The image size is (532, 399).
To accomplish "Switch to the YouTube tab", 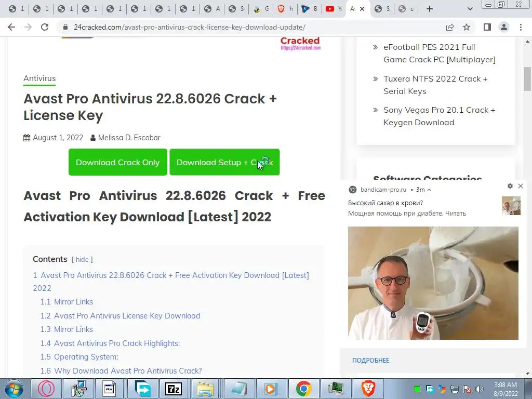I will point(334,9).
